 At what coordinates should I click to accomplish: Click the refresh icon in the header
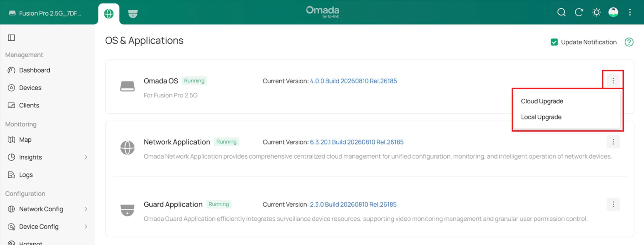[x=579, y=12]
